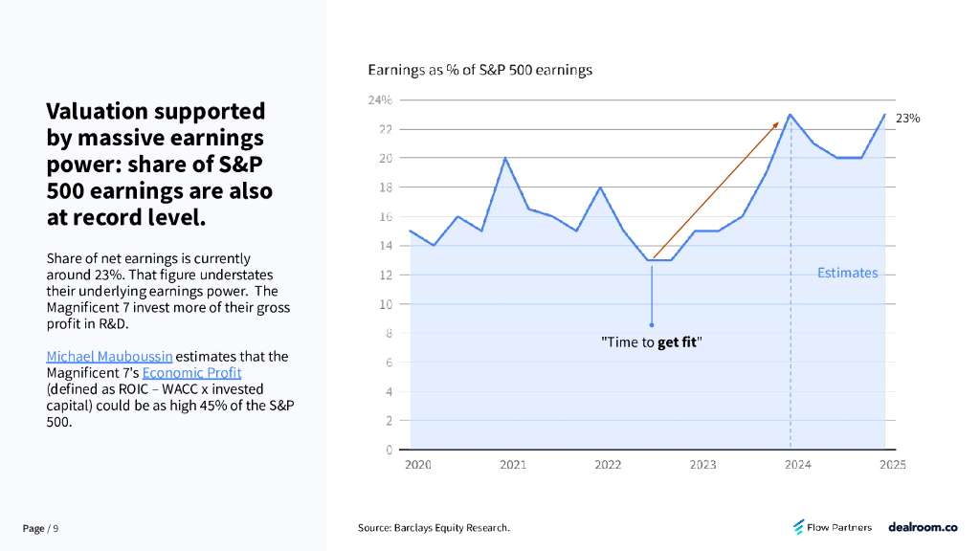Follow the Economic Profit link

tap(191, 373)
